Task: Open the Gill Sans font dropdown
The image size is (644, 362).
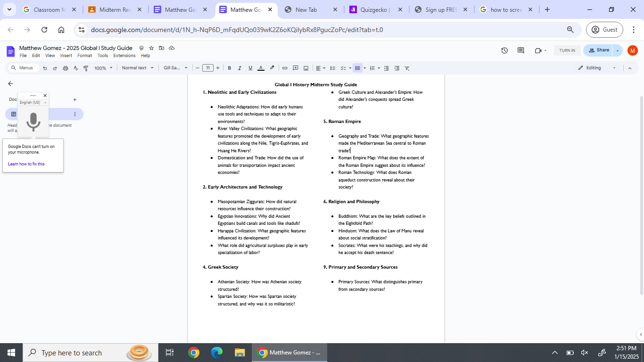Action: pyautogui.click(x=175, y=68)
